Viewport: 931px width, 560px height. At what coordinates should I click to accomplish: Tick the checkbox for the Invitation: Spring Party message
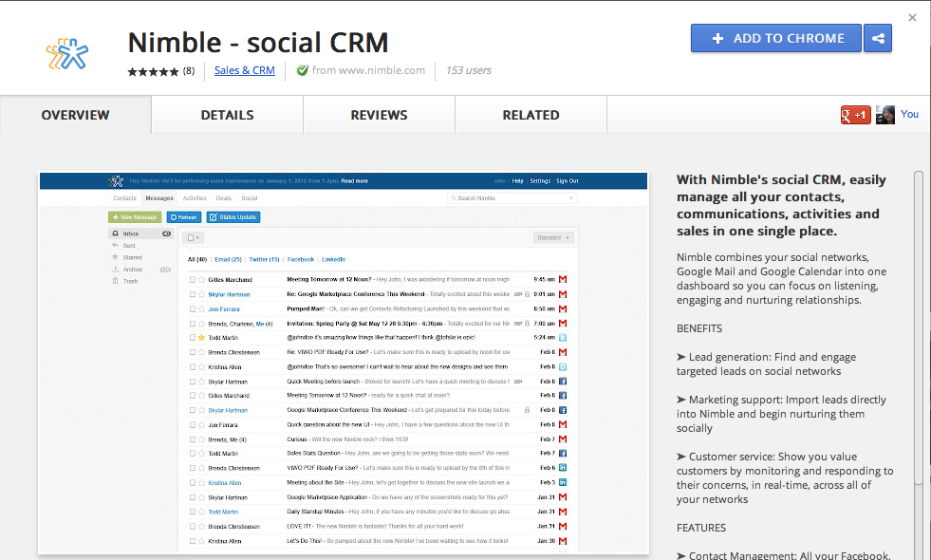tap(193, 324)
